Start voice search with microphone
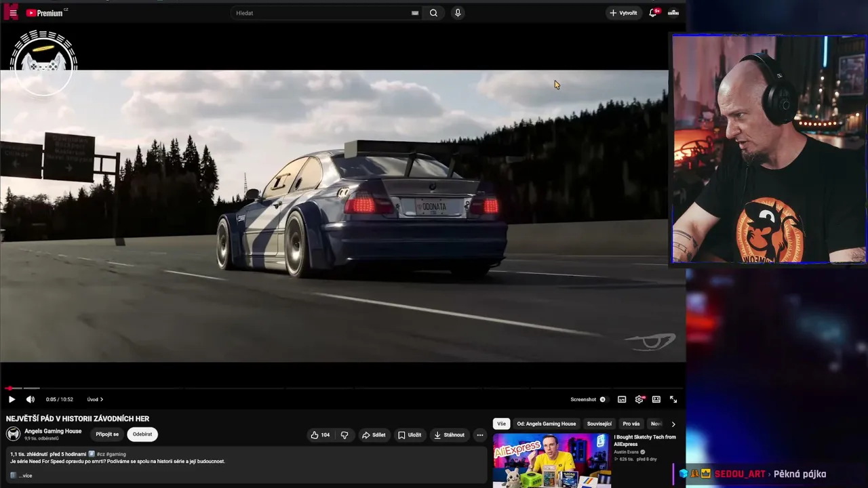 458,13
